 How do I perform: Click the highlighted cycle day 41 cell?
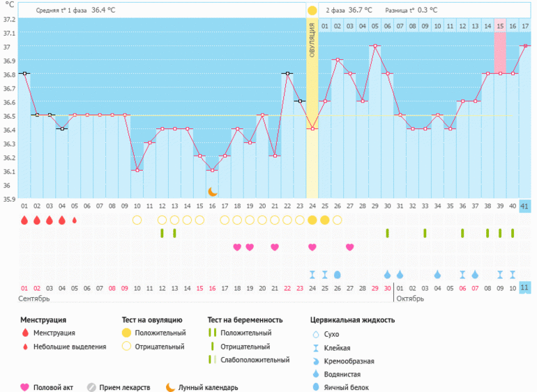(524, 206)
